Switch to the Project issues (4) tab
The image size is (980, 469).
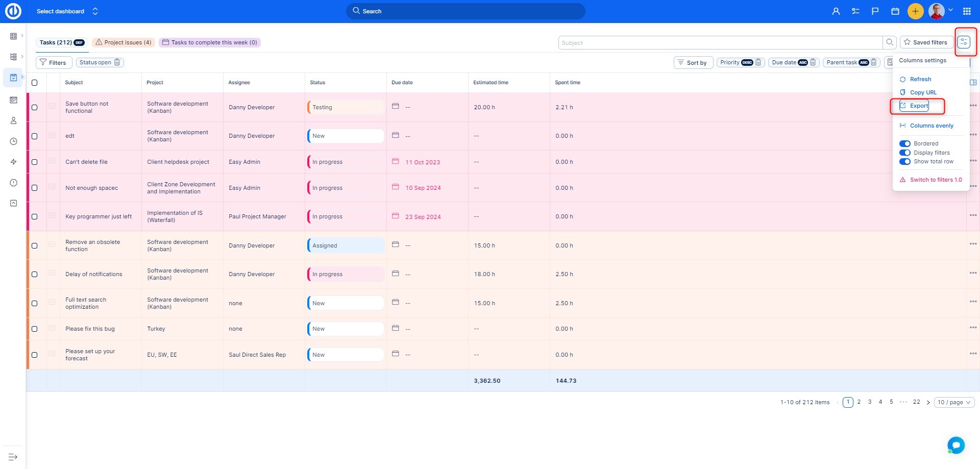click(x=124, y=42)
